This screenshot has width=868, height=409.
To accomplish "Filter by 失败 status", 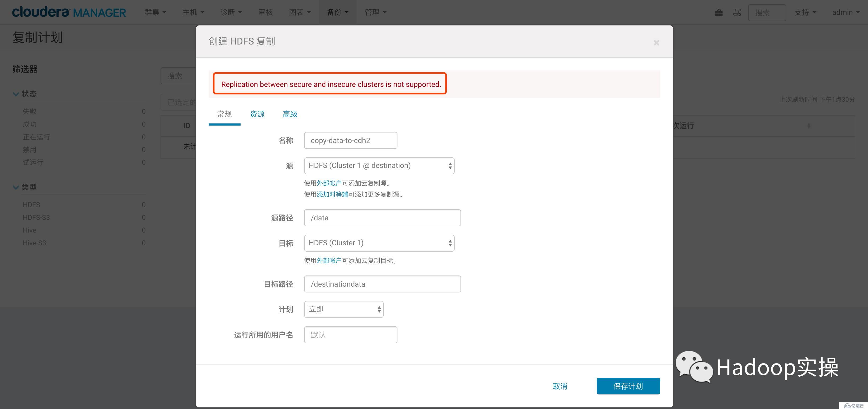I will pos(30,111).
